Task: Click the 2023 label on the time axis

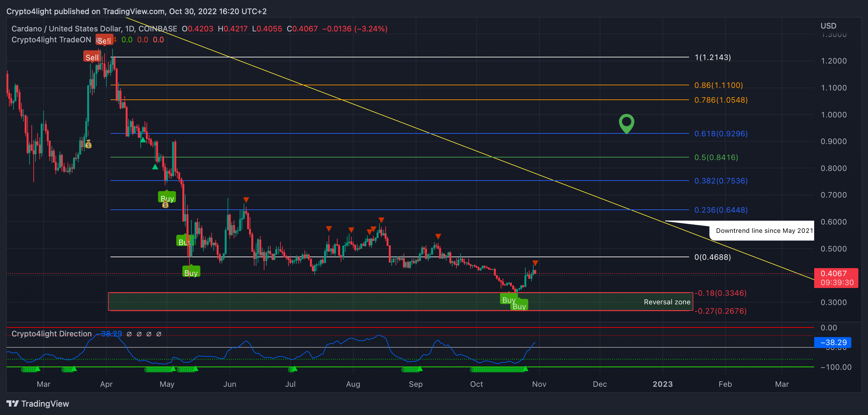Action: (663, 384)
